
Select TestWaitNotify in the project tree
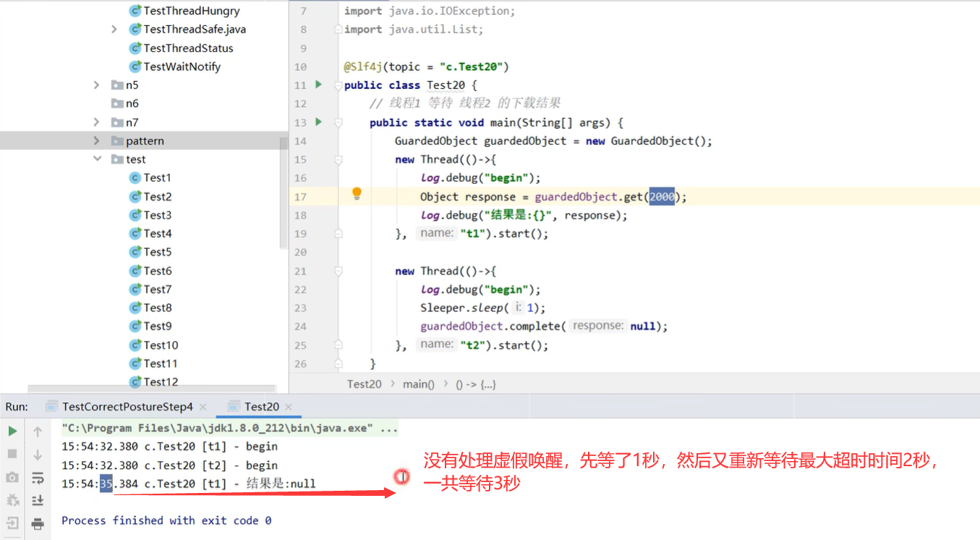click(174, 67)
